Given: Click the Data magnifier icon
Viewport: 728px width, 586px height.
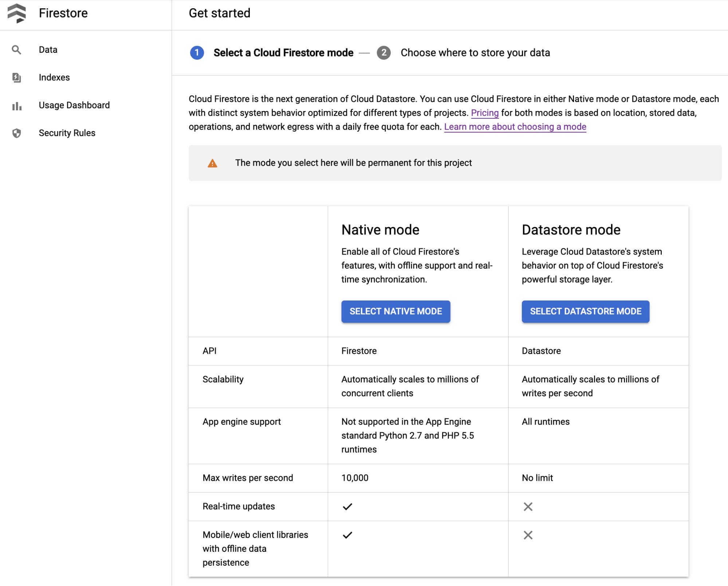Looking at the screenshot, I should coord(16,50).
